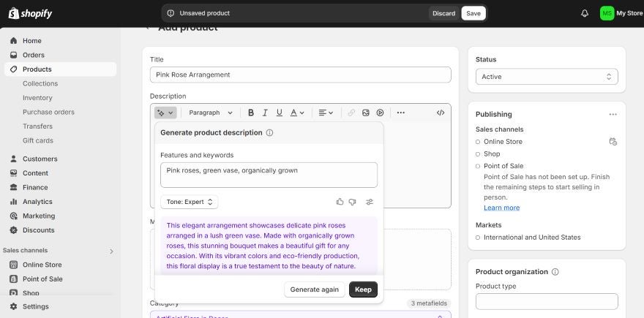The width and height of the screenshot is (644, 318).
Task: Open Products section in sidebar
Action: point(60,69)
